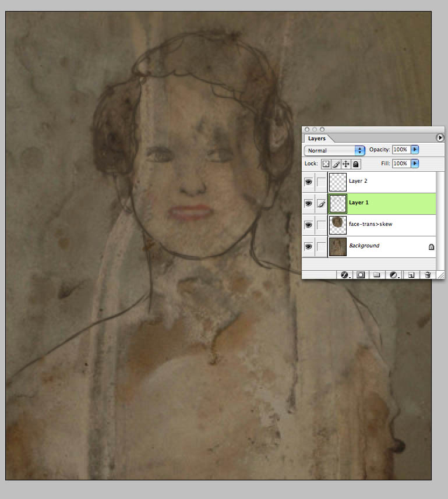Screen dimensions: 448x499
Task: Open the Fill slider arrow
Action: click(x=415, y=164)
